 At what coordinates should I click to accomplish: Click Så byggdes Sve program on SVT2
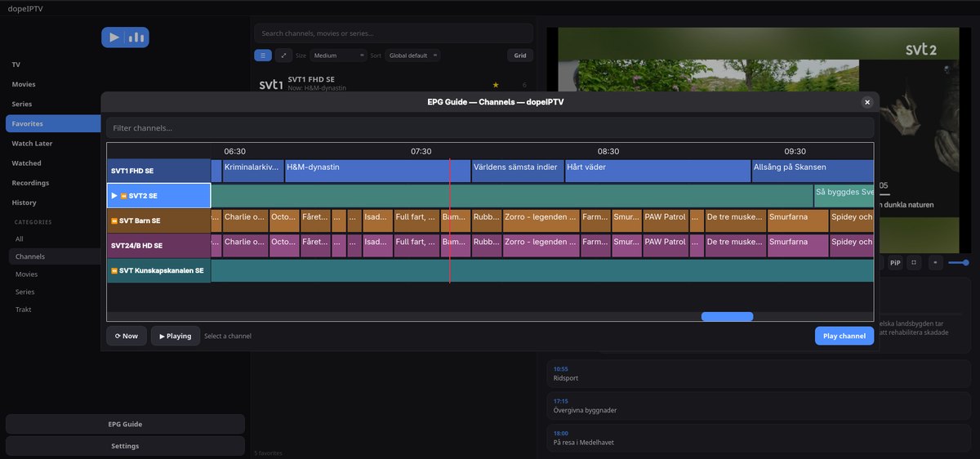coord(844,196)
